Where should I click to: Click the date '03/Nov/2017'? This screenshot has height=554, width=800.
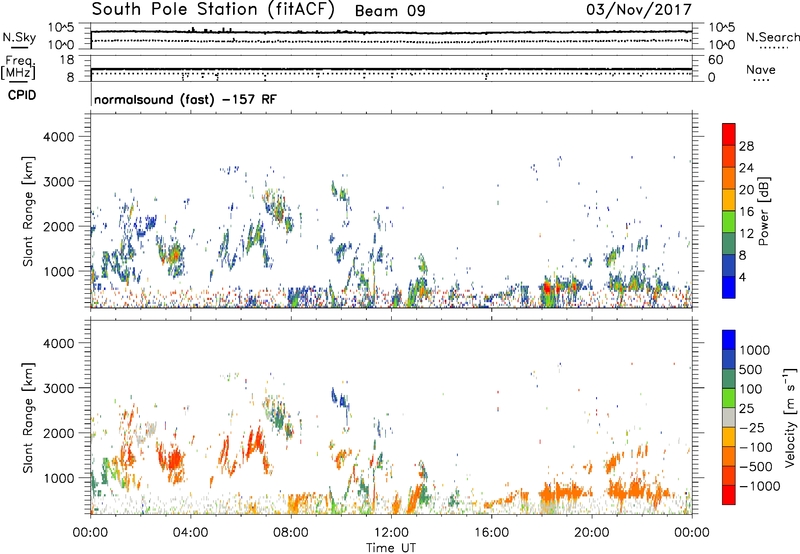point(638,10)
